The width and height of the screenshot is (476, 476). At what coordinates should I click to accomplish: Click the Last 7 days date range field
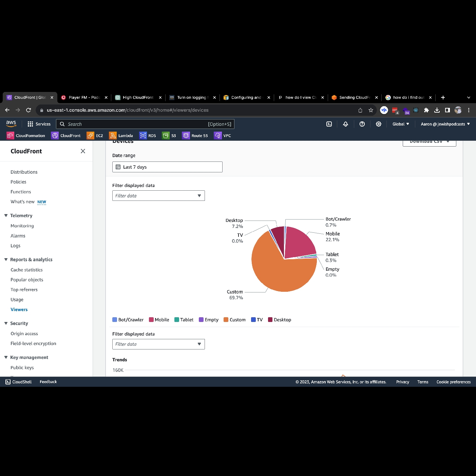pyautogui.click(x=167, y=167)
